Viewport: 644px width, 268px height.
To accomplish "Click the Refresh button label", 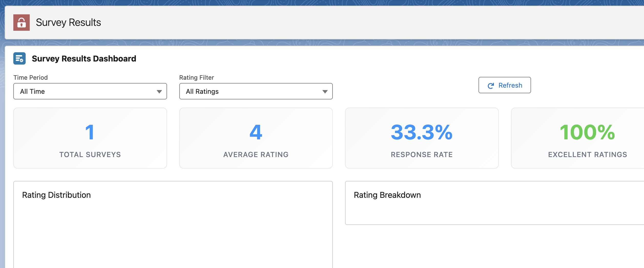I will [510, 85].
